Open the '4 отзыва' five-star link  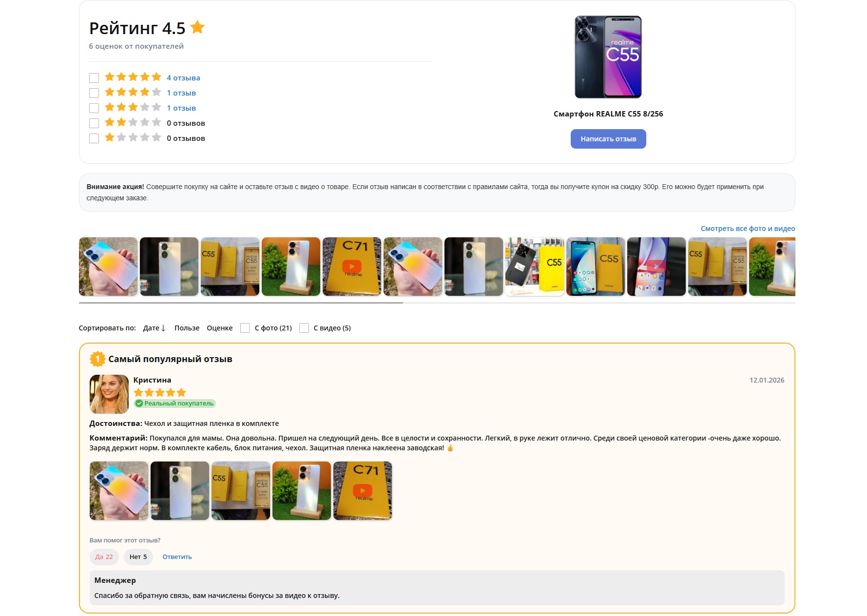coord(184,78)
